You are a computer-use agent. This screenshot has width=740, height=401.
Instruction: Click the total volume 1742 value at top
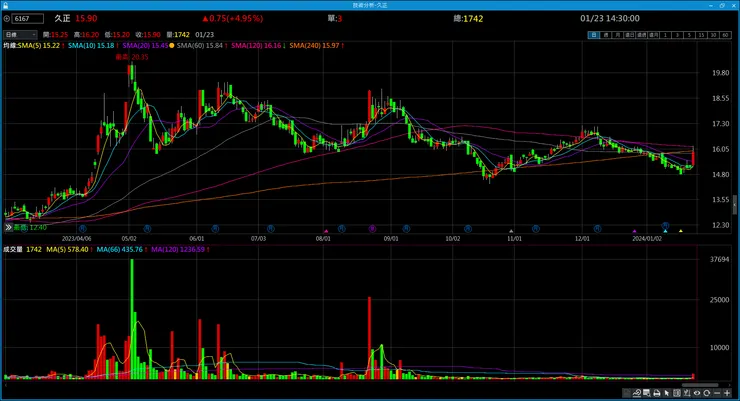(x=473, y=18)
